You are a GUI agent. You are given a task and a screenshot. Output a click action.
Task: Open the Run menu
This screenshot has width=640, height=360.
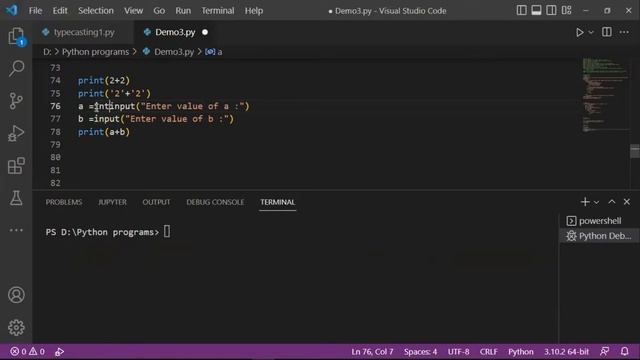tap(183, 11)
